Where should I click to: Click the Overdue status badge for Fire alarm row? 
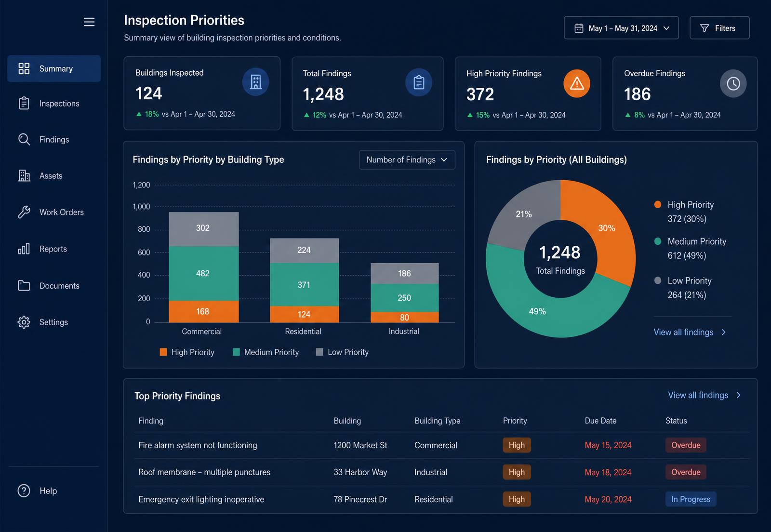[x=686, y=445]
